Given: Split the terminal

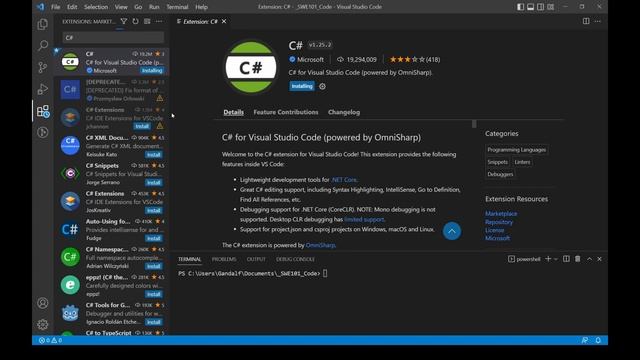Looking at the screenshot, I should (566, 259).
